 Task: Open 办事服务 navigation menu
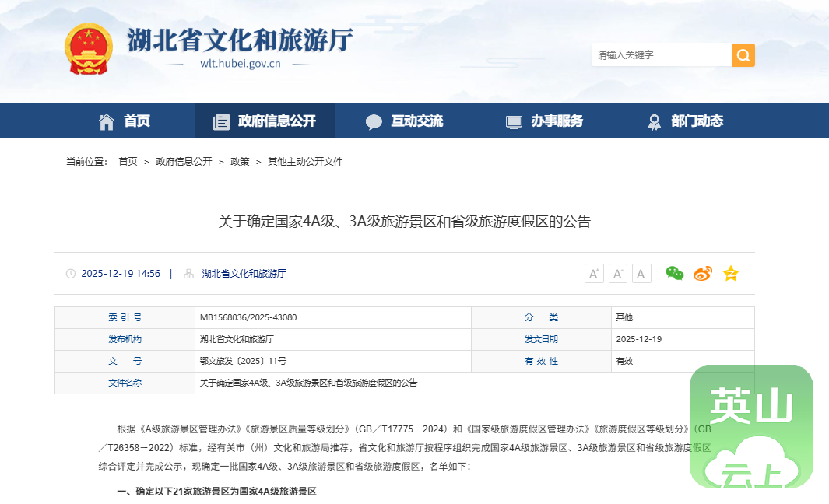pyautogui.click(x=545, y=121)
